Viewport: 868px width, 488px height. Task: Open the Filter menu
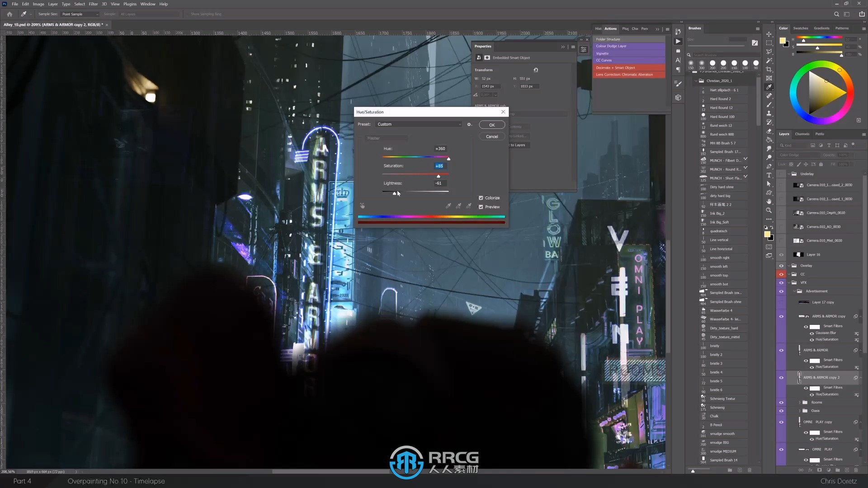tap(93, 4)
